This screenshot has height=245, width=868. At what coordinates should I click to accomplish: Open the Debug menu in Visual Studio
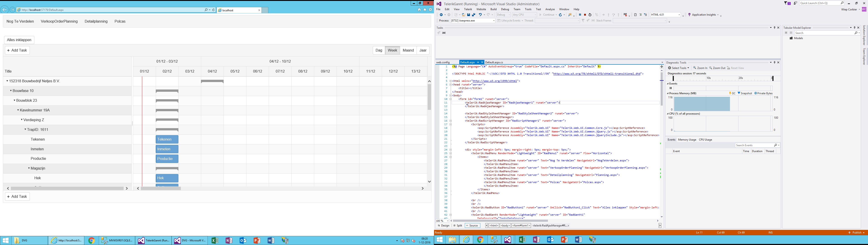point(505,9)
